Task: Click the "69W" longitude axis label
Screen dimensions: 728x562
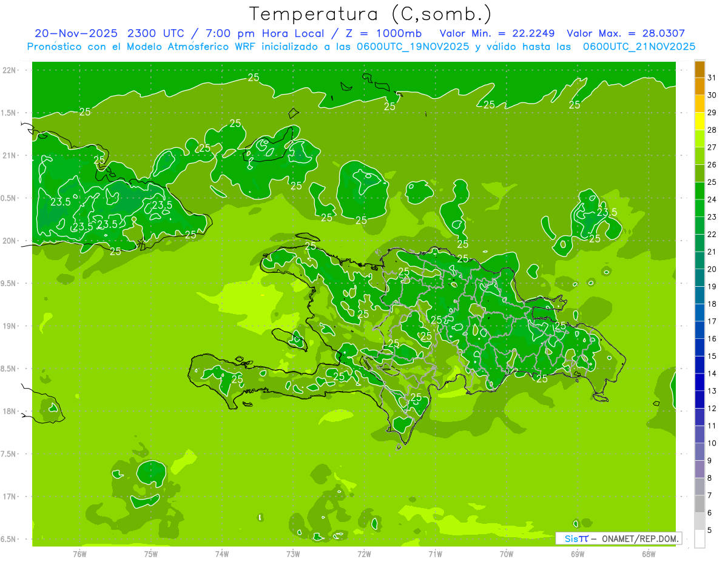Action: (x=578, y=554)
